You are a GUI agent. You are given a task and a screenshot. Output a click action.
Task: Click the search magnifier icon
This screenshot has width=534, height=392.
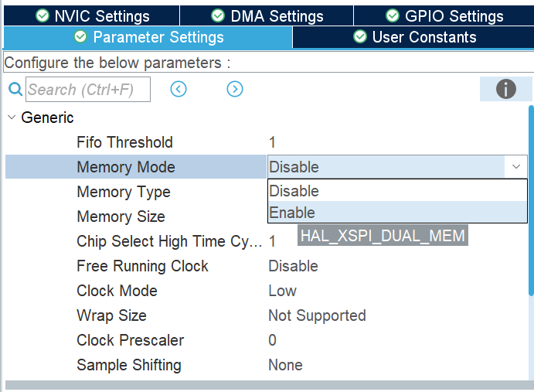click(x=15, y=90)
